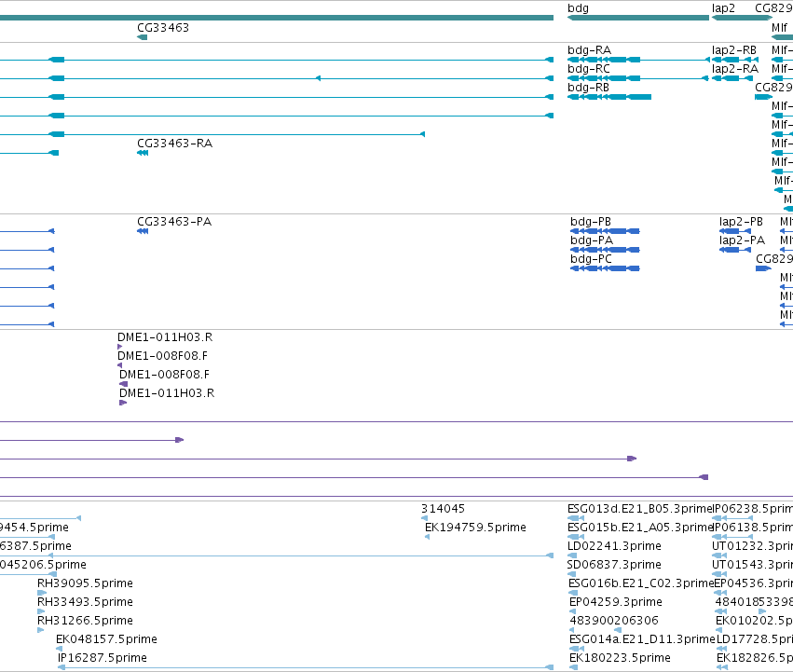
Task: Click the arrow glyph under RH39095.5prime
Action: click(42, 593)
